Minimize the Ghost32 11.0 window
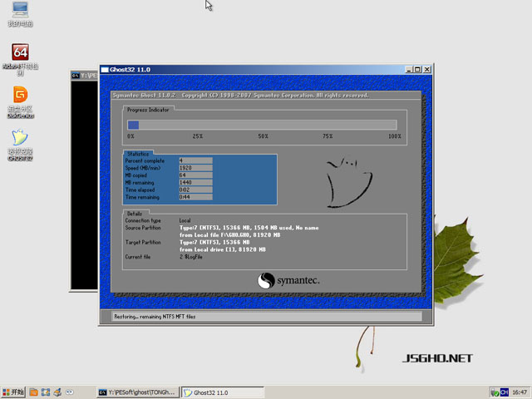The image size is (532, 399). point(407,70)
